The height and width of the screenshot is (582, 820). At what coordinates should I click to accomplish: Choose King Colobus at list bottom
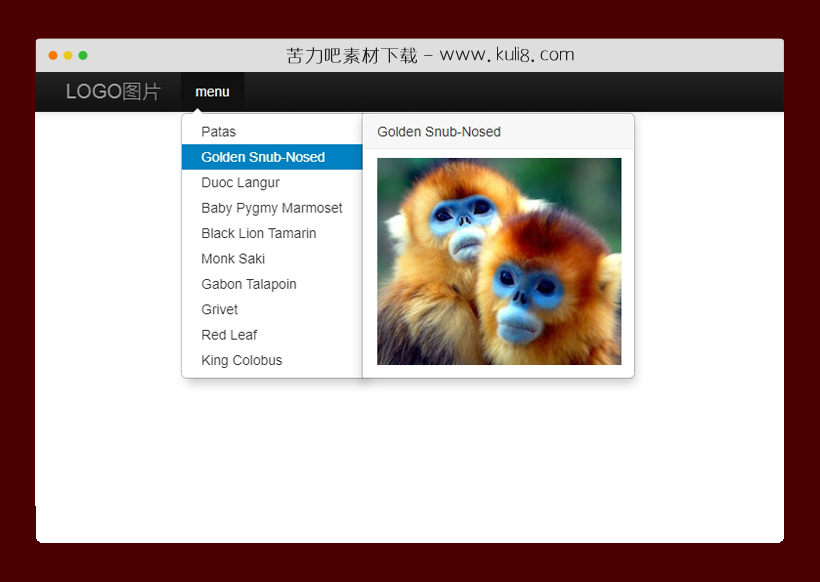[241, 360]
